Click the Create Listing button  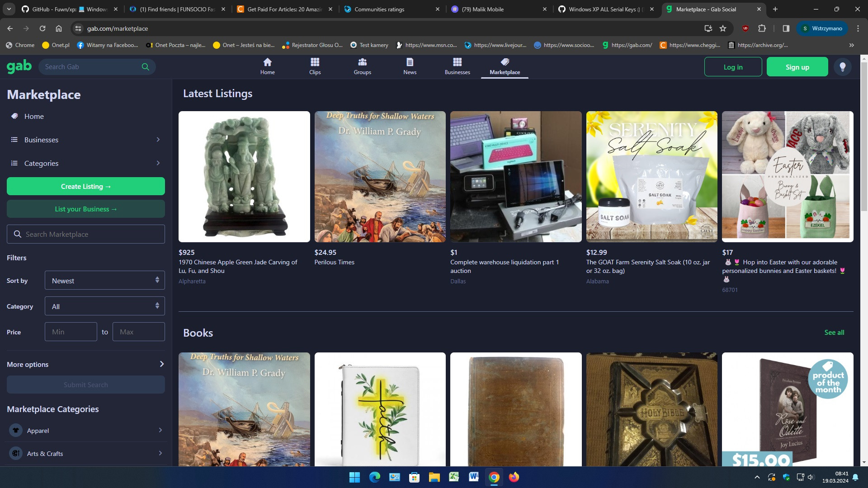[85, 186]
